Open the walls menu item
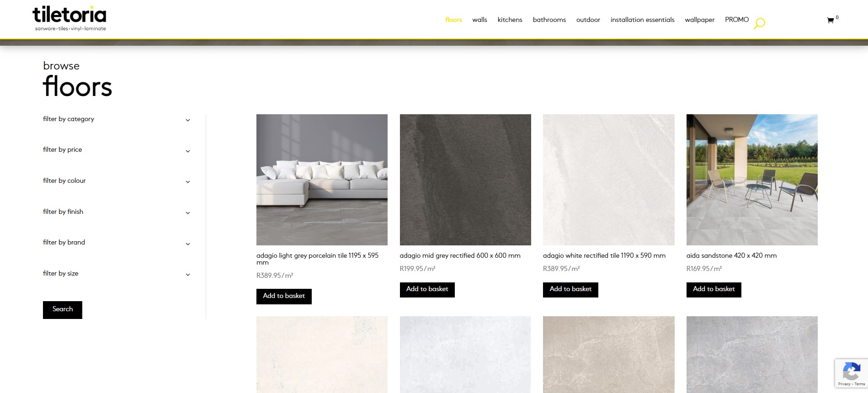The image size is (868, 393). click(x=479, y=20)
